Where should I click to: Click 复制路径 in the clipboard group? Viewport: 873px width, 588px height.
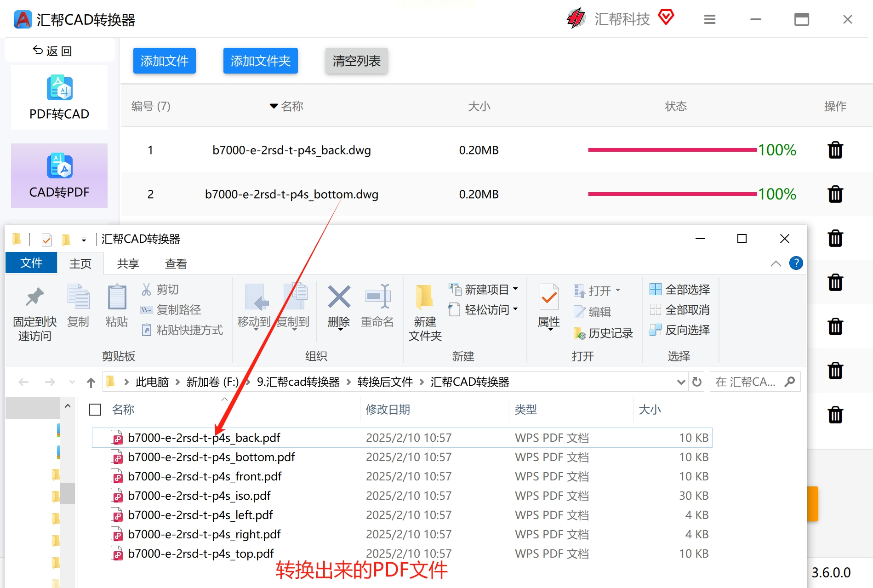(171, 310)
